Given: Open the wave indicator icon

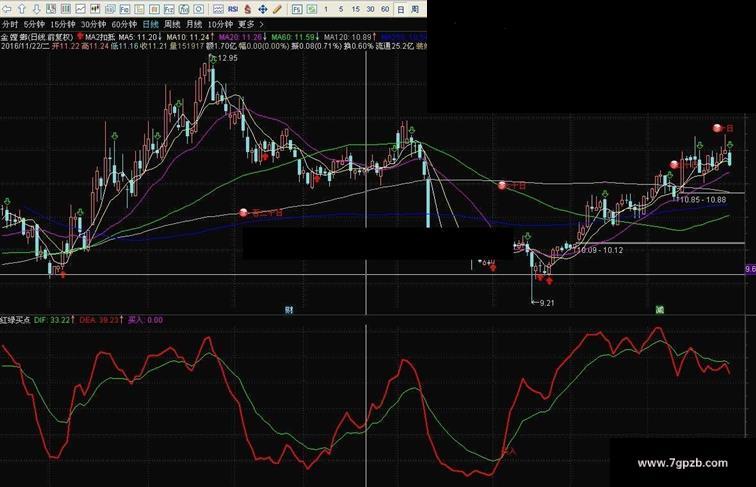Looking at the screenshot, I should (218, 9).
